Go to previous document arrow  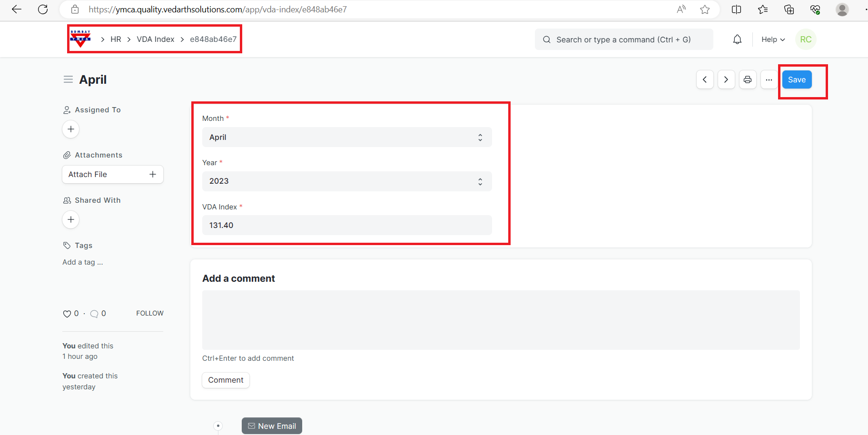tap(705, 79)
